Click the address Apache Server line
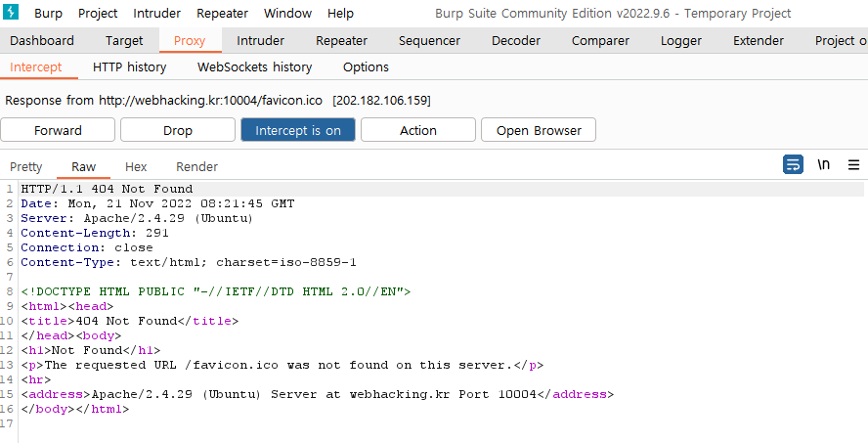Screen dimensions: 868x443 click(318, 395)
